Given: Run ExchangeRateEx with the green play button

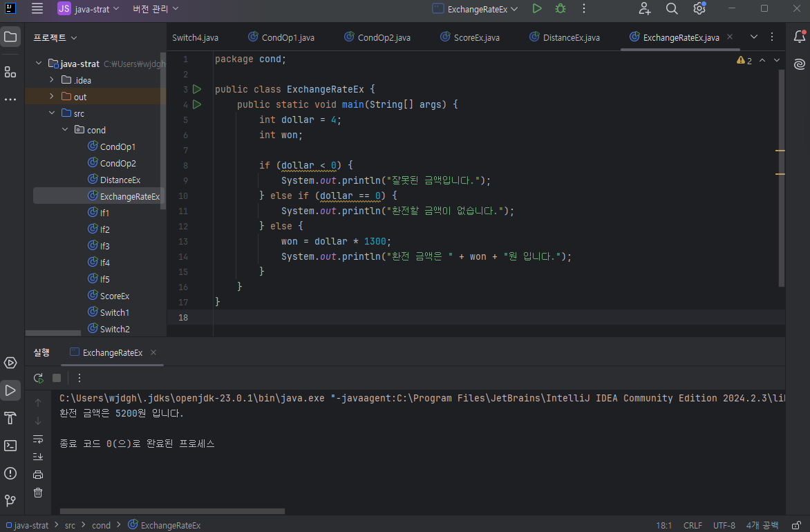Looking at the screenshot, I should pyautogui.click(x=537, y=9).
